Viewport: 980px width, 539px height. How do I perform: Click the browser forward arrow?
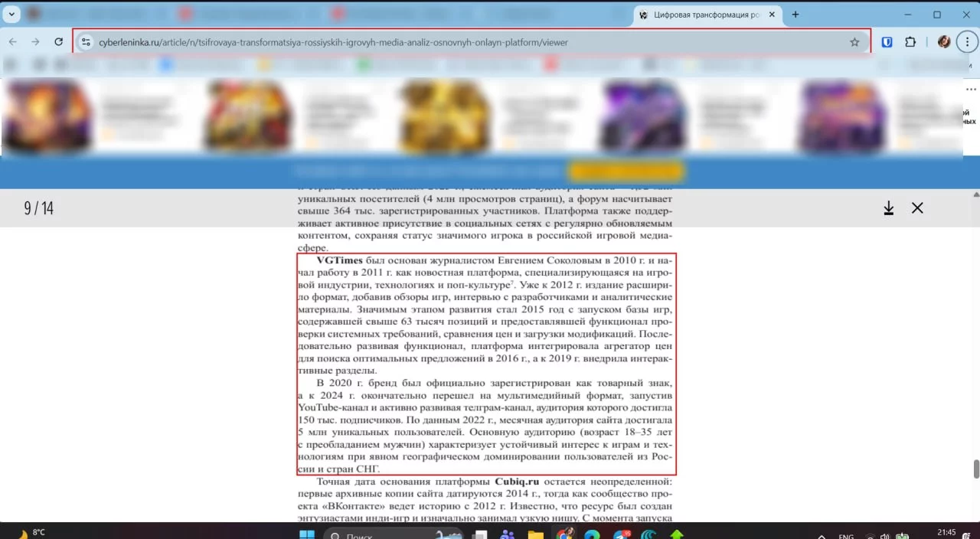pos(35,42)
